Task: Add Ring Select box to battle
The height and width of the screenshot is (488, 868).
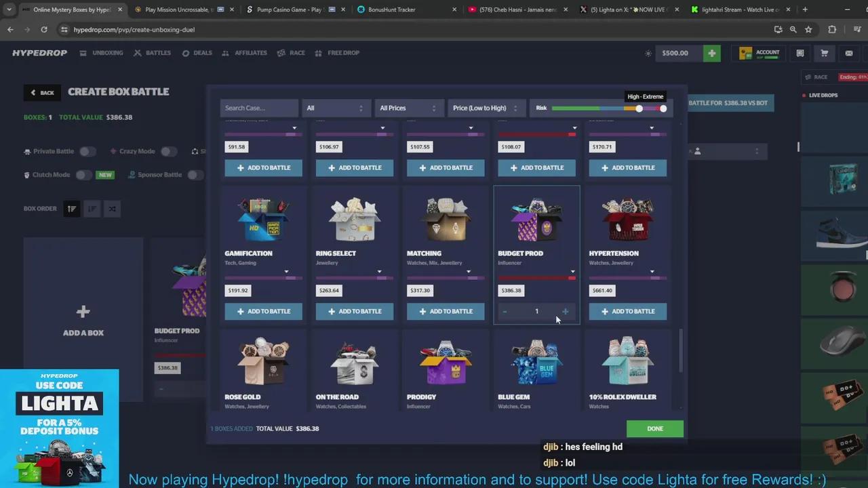Action: coord(354,311)
